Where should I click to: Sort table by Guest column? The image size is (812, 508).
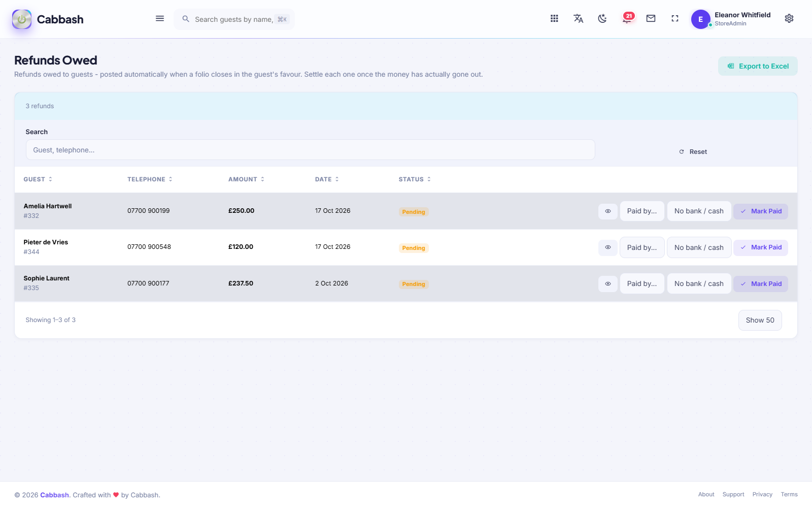pyautogui.click(x=38, y=179)
